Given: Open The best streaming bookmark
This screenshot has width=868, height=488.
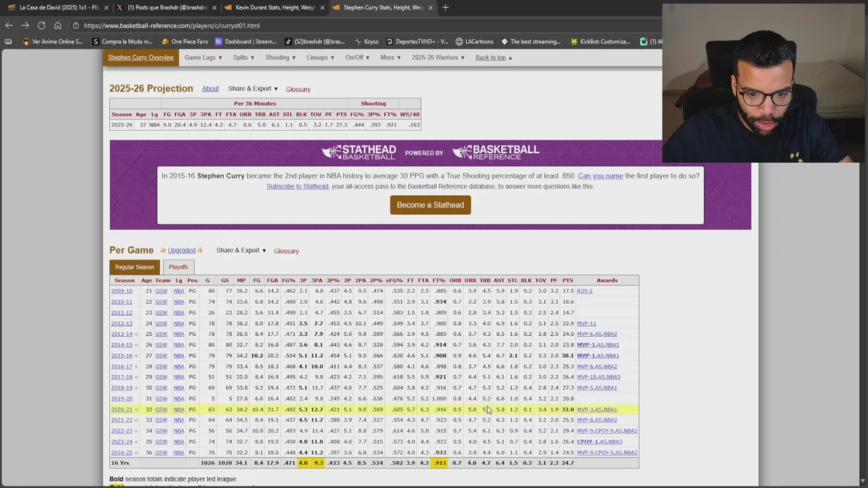Looking at the screenshot, I should (530, 41).
